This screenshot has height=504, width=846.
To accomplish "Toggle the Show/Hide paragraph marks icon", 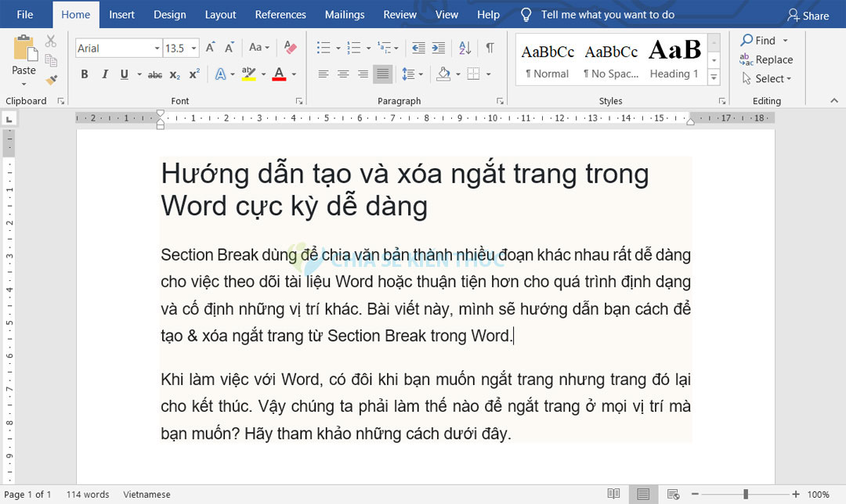I will (x=490, y=48).
